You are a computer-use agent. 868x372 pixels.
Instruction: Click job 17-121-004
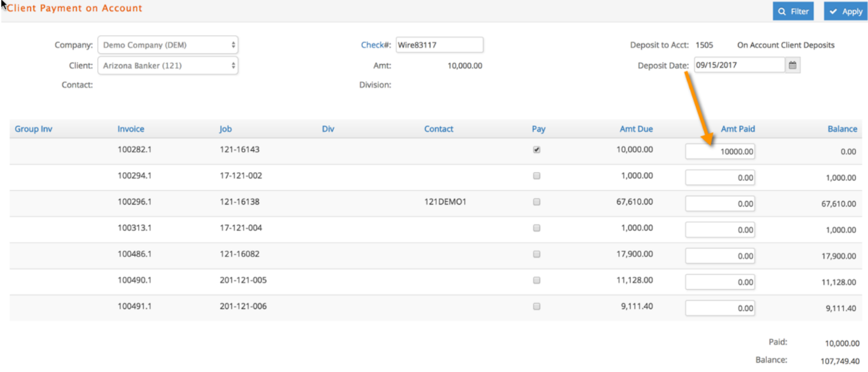point(241,228)
